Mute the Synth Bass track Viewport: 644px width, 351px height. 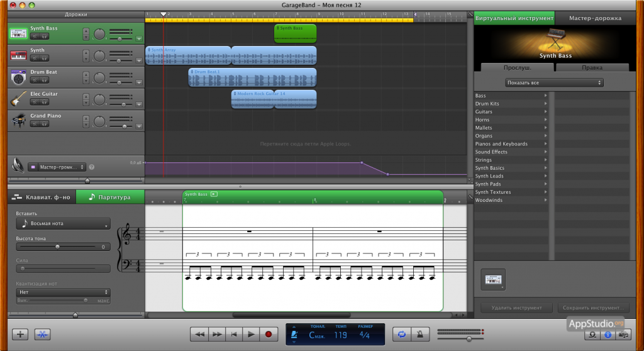pos(35,36)
